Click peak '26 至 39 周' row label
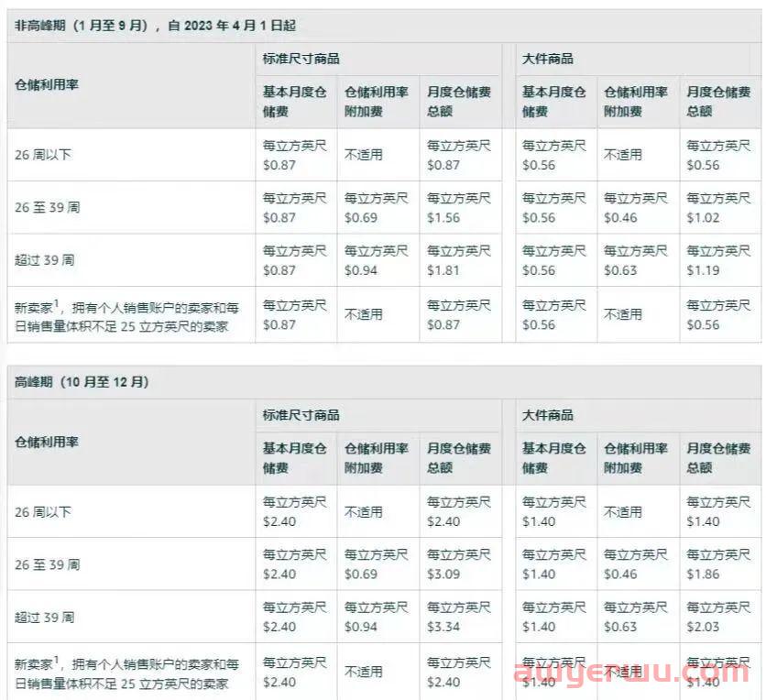The height and width of the screenshot is (700, 766). pyautogui.click(x=48, y=565)
